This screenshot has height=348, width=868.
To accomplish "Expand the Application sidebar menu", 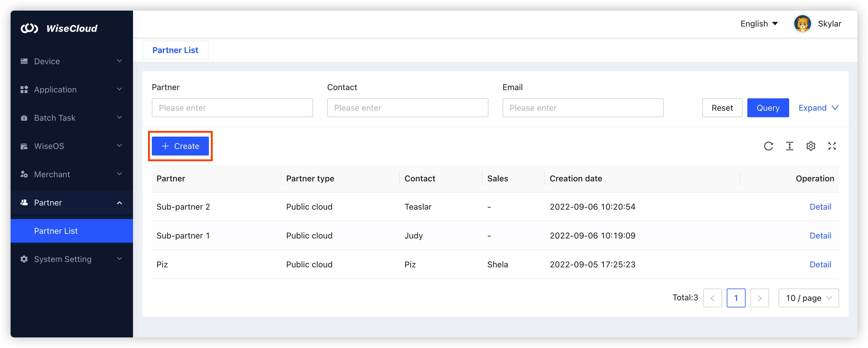I will (119, 90).
